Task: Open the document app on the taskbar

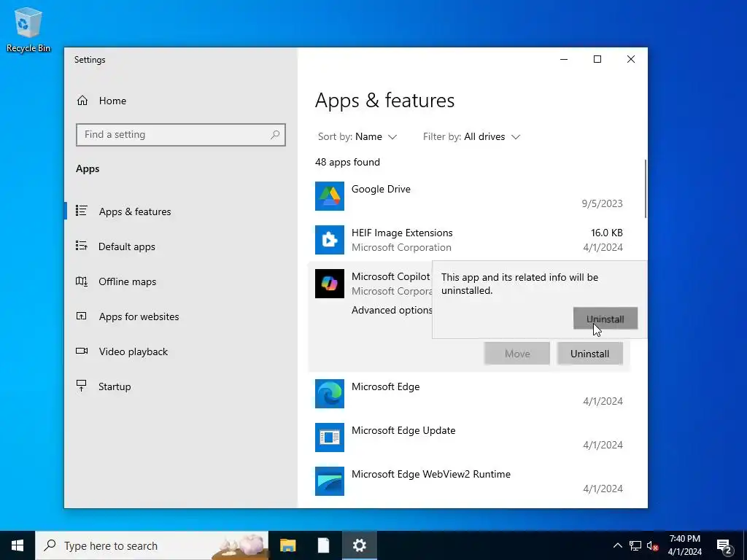Action: click(x=323, y=545)
